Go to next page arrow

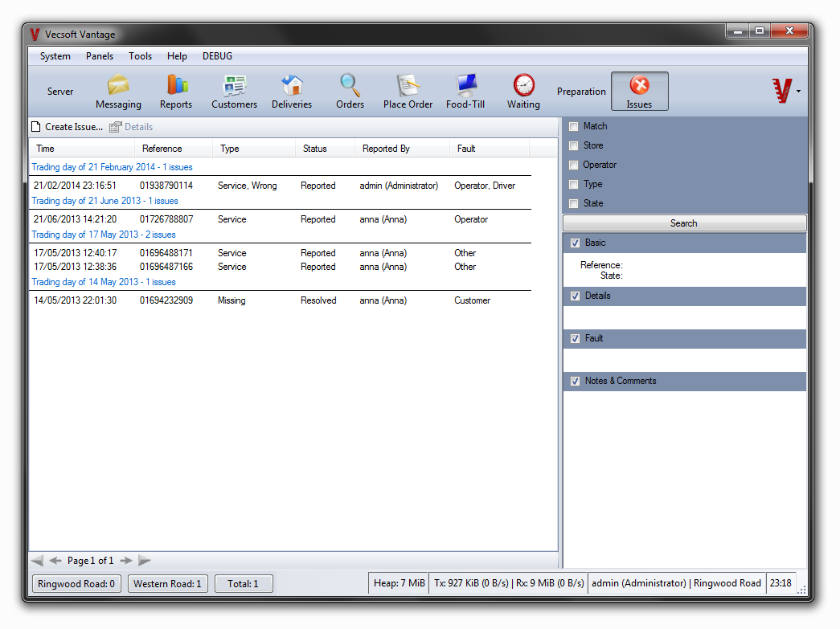click(x=126, y=561)
